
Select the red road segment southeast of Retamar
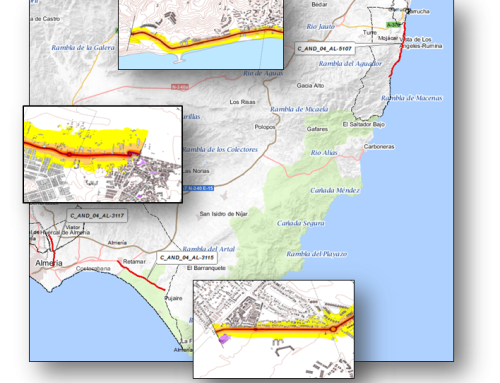141,276
